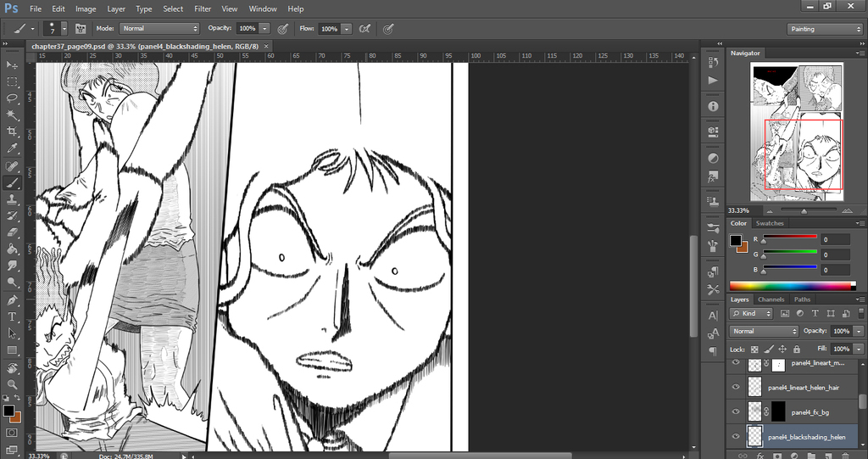Select the Horizontal Type tool
This screenshot has height=459, width=868.
12,316
